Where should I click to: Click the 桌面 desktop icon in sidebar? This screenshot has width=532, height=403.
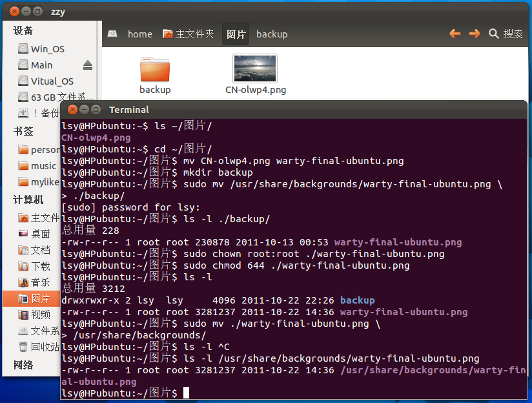pyautogui.click(x=23, y=234)
